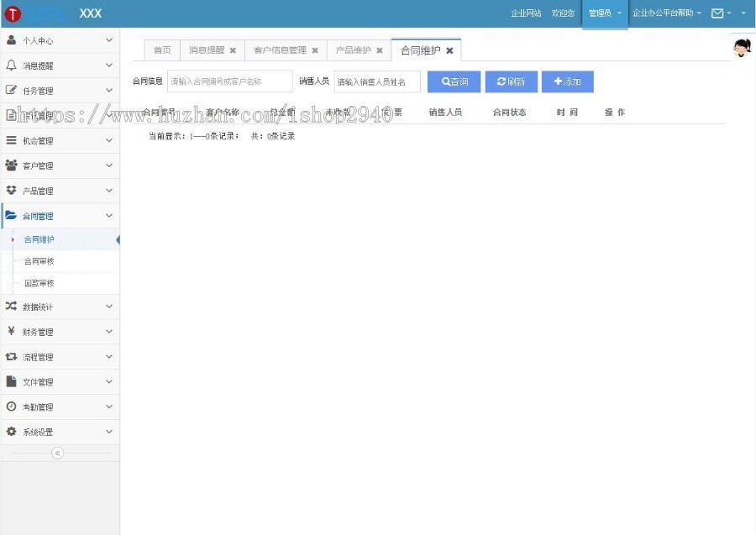Select 回款审核 in the sidebar
This screenshot has width=756, height=535.
coord(39,283)
